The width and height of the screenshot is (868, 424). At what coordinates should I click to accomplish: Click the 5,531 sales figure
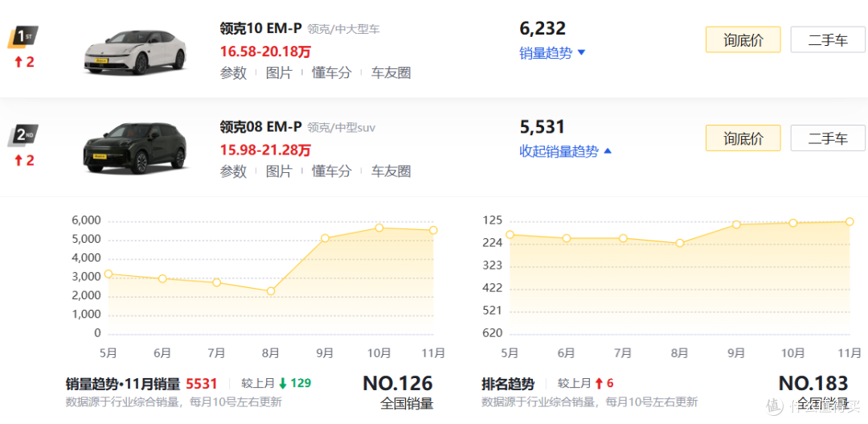click(x=542, y=127)
